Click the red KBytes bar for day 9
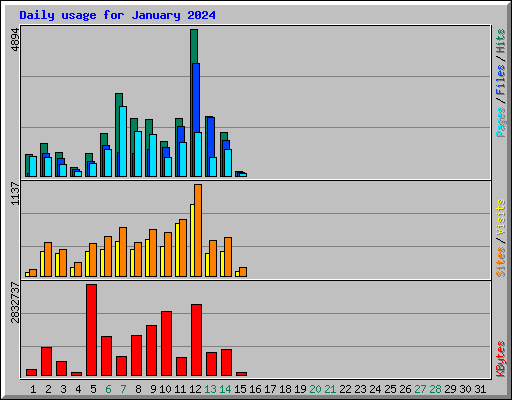Viewport: 512px width, 400px height. point(151,350)
